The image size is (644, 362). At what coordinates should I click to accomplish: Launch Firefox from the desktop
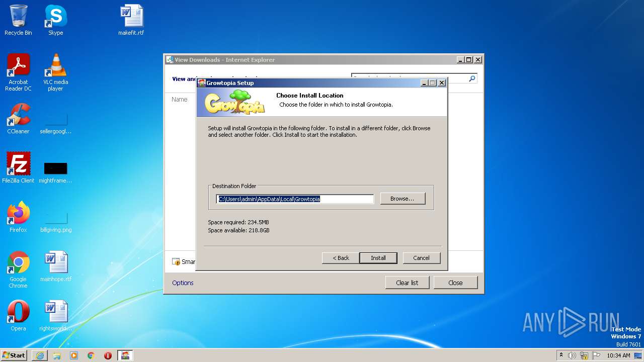18,217
